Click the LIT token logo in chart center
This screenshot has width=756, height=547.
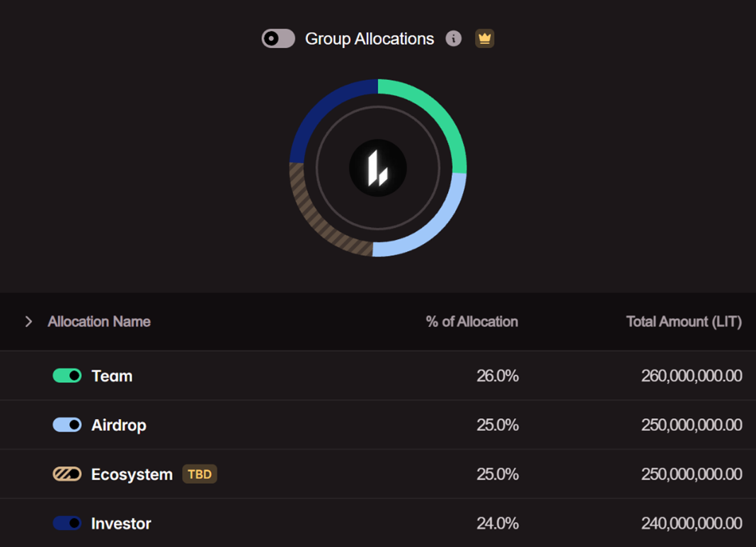click(x=378, y=168)
